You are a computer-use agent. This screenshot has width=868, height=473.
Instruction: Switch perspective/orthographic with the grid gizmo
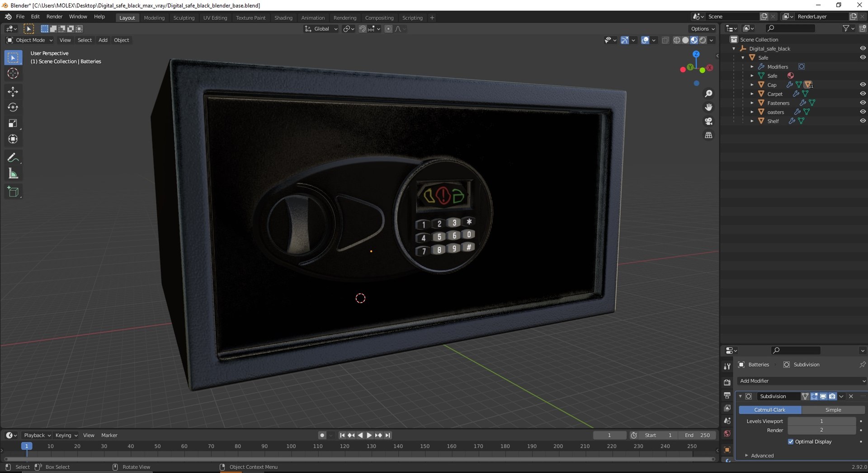point(708,135)
